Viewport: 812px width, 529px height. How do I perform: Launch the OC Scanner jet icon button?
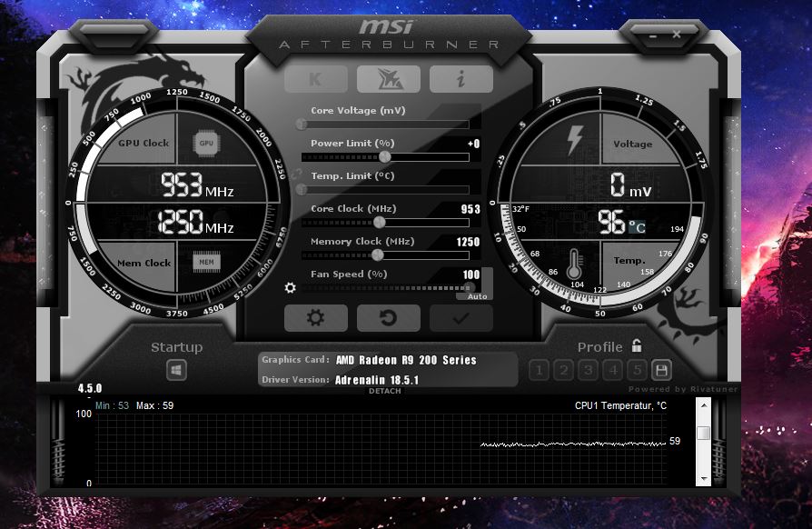coord(389,79)
